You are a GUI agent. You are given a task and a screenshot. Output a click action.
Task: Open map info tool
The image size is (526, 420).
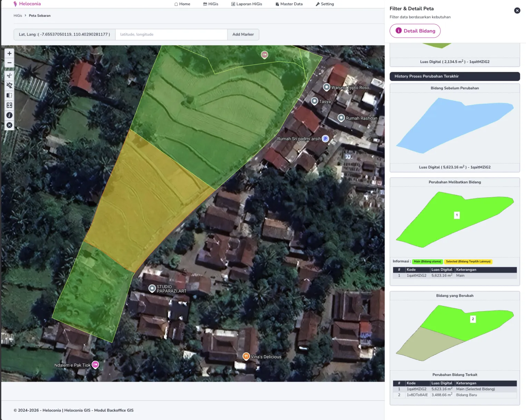coord(9,116)
